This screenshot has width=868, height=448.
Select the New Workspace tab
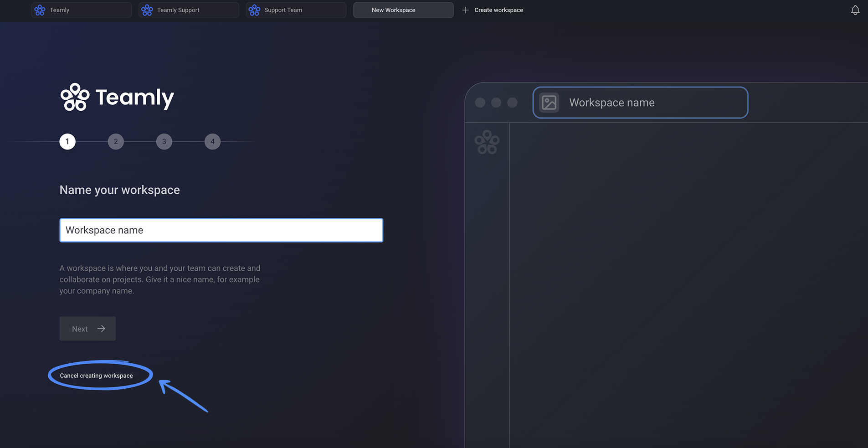[403, 10]
